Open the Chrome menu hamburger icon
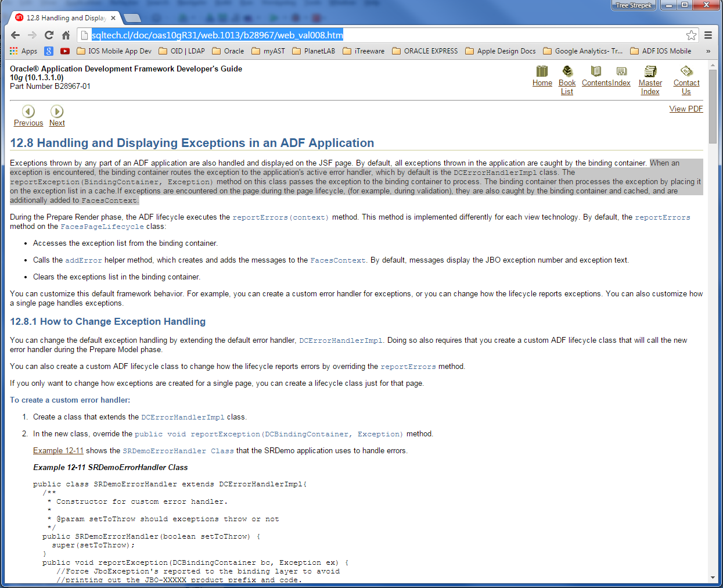723x588 pixels. point(708,35)
